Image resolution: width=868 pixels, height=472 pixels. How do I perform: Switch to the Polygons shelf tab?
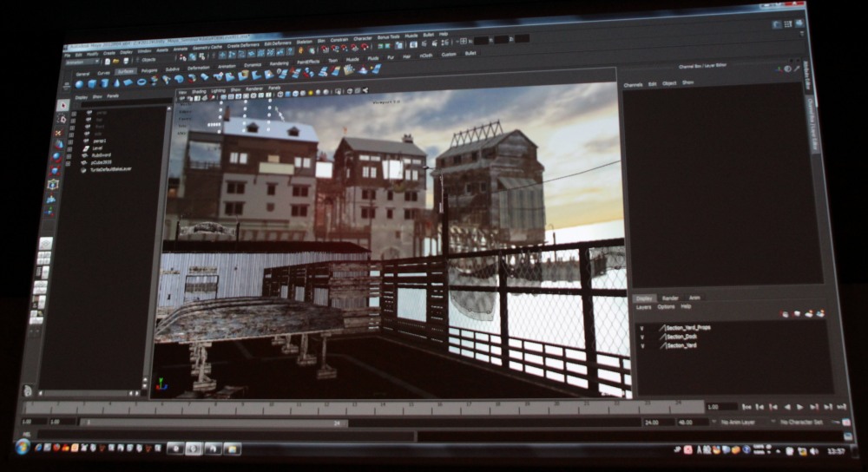click(149, 70)
